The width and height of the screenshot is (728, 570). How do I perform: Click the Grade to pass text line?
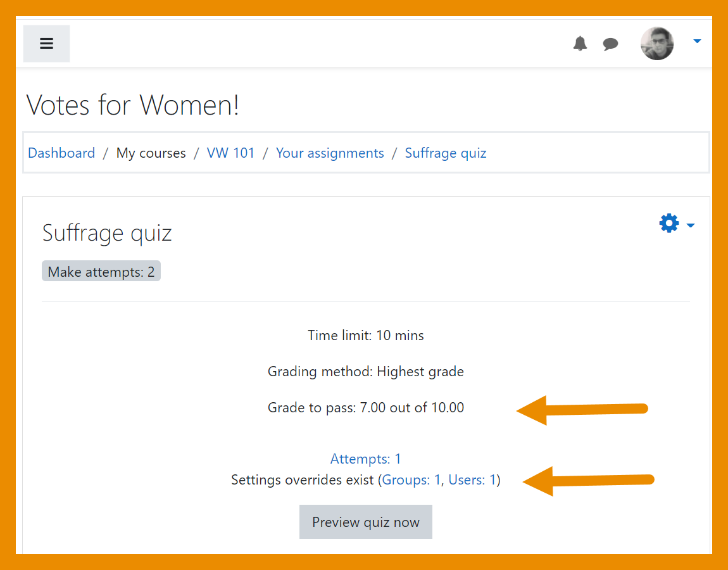coord(365,407)
